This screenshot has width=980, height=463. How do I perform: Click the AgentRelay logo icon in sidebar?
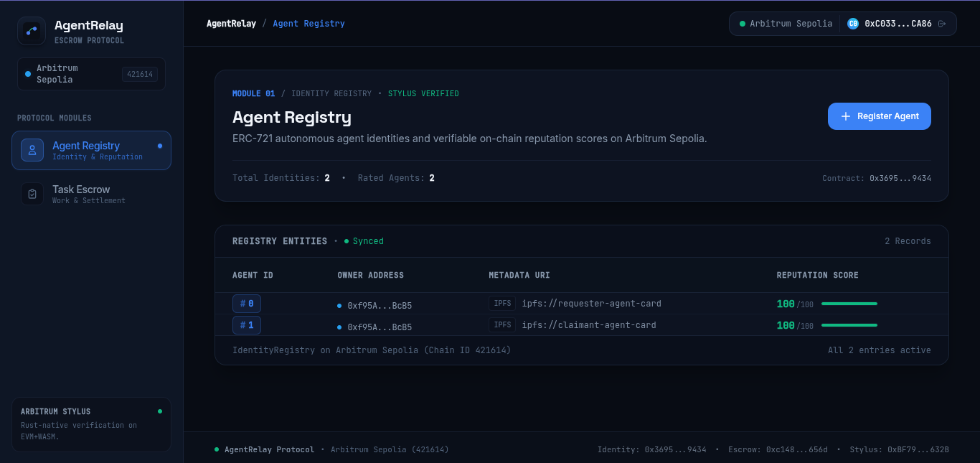click(x=32, y=31)
